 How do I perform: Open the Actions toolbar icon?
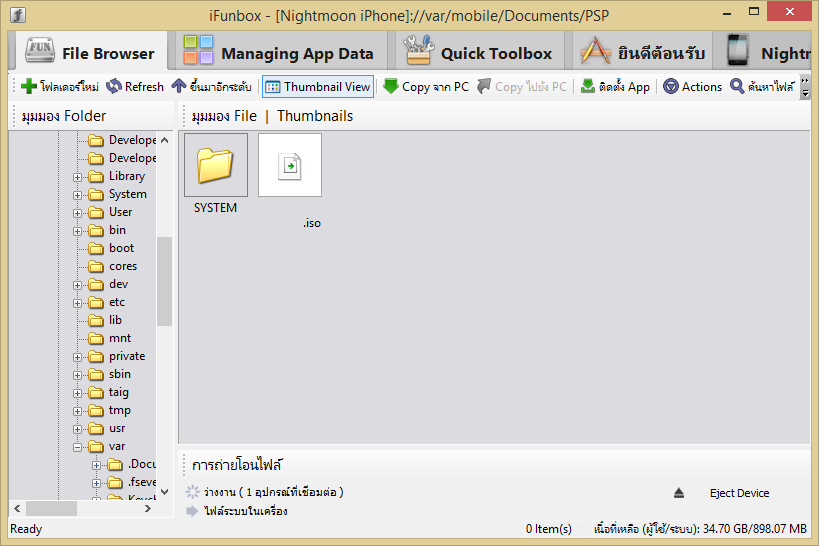click(671, 86)
